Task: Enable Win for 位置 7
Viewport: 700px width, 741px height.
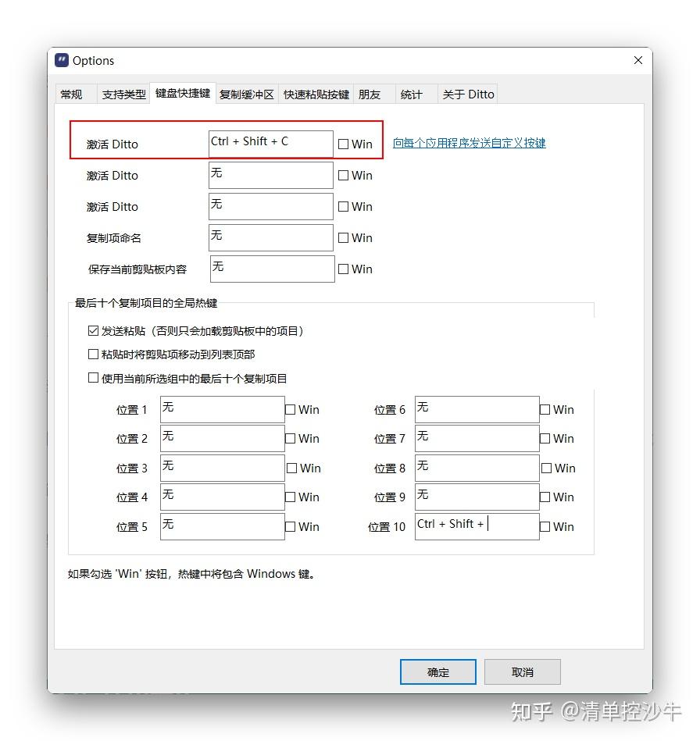Action: coord(545,439)
